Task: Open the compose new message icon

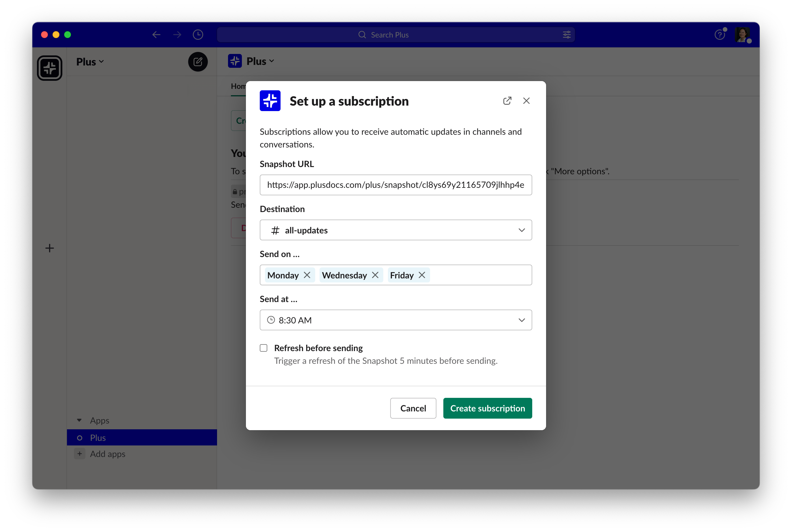Action: tap(198, 62)
